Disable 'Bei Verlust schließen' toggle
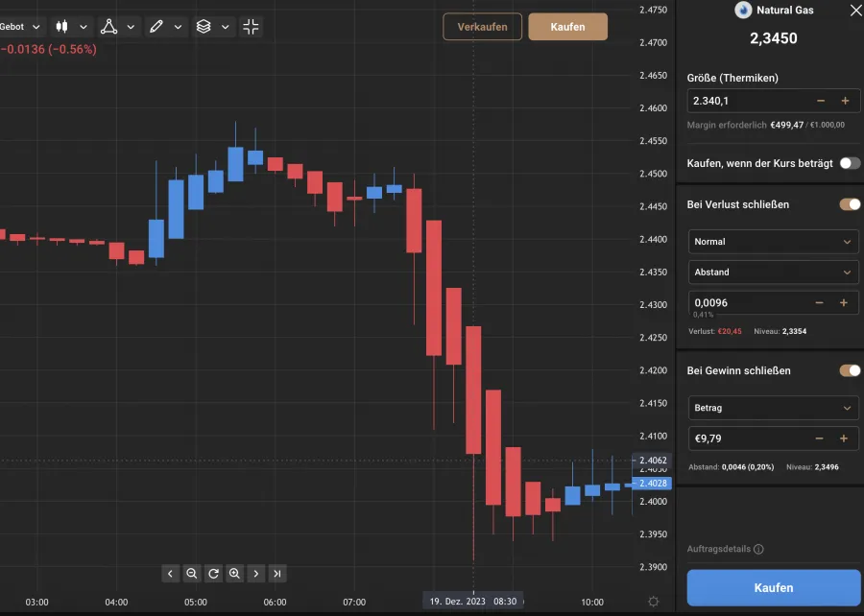Image resolution: width=864 pixels, height=616 pixels. pos(850,204)
